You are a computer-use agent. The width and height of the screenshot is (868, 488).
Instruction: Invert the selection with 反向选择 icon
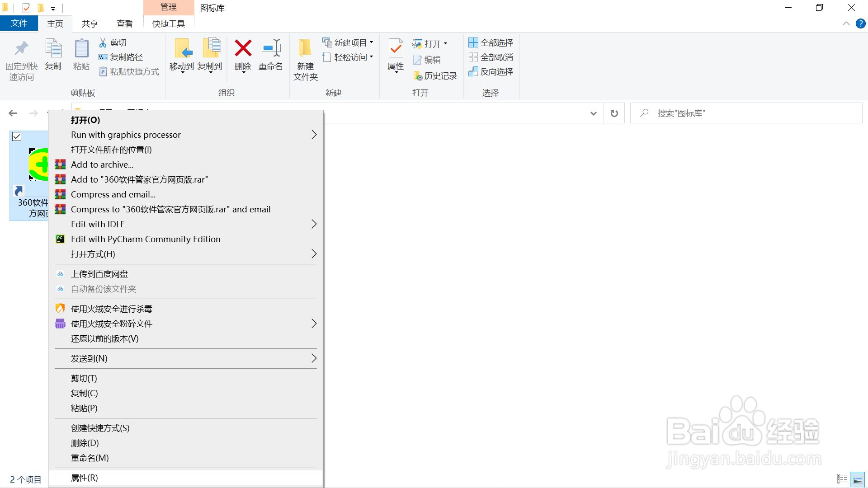pos(491,72)
